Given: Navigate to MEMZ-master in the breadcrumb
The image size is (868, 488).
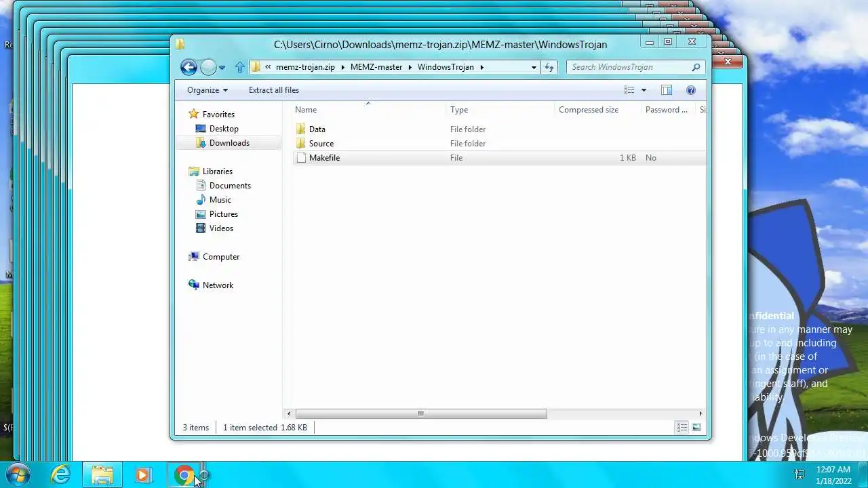Looking at the screenshot, I should pos(376,67).
